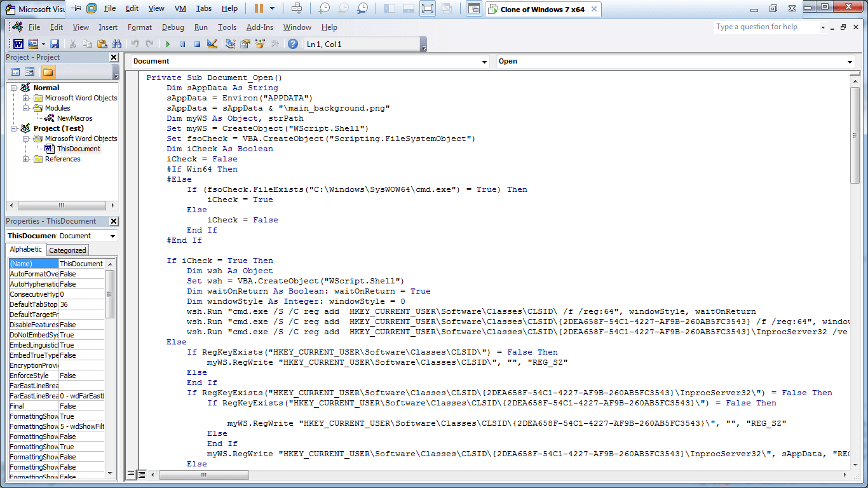Click the View Code icon in Project panel
Screen dimensions: 868x488
pos(15,72)
